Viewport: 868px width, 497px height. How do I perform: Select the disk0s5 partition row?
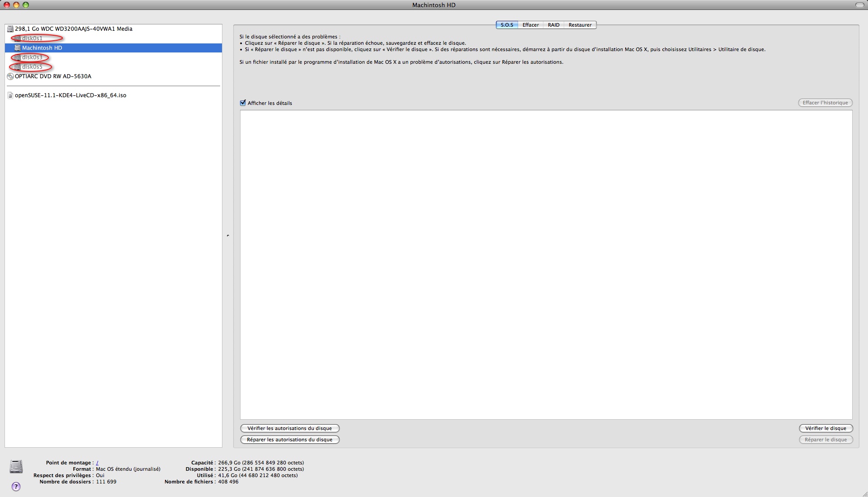(x=113, y=67)
